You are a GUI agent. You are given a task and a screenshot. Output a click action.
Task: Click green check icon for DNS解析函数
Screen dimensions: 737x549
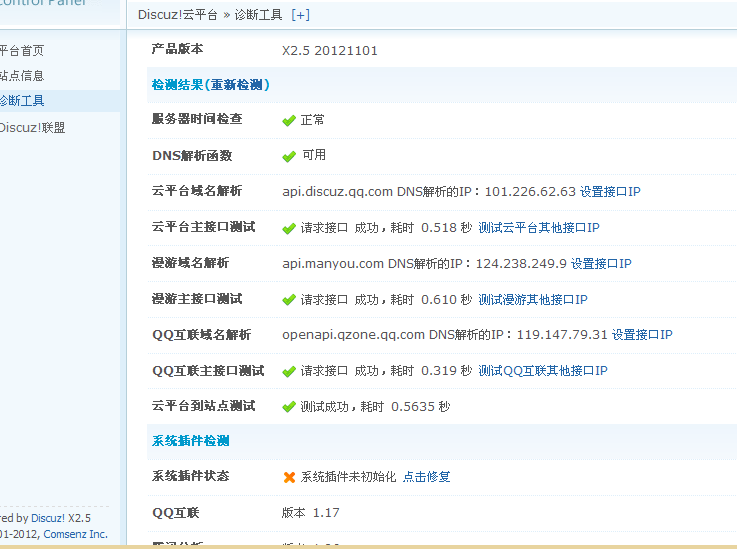click(x=289, y=157)
